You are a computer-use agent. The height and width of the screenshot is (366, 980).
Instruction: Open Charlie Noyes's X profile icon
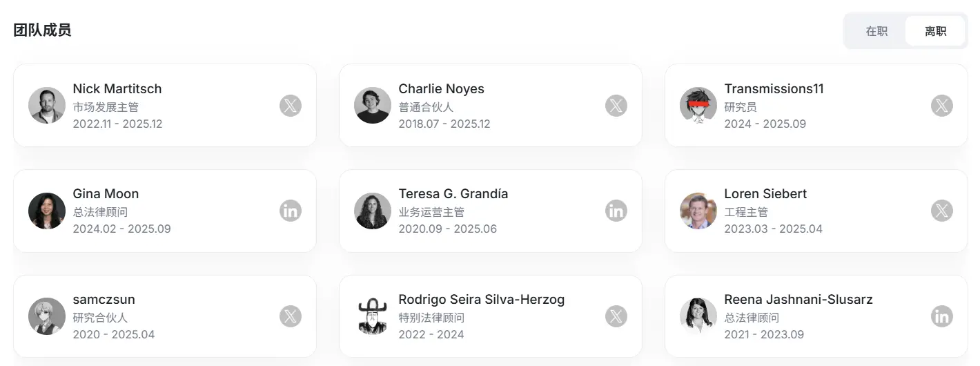616,106
